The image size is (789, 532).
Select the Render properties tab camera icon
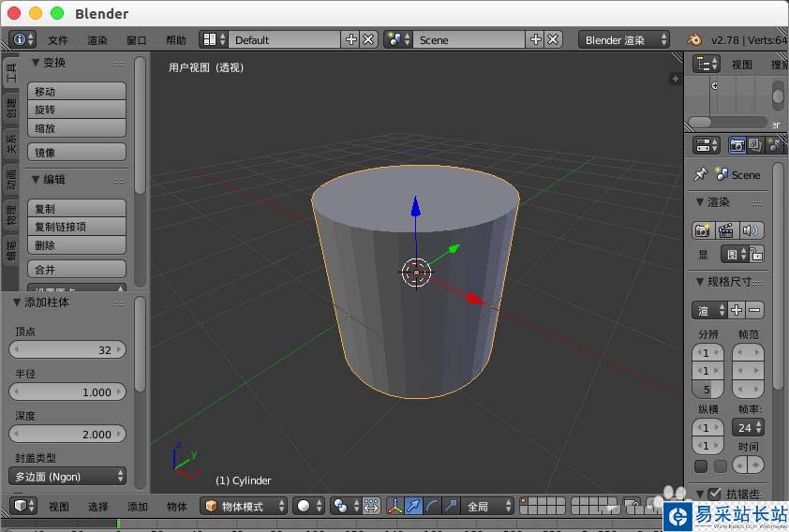click(737, 145)
